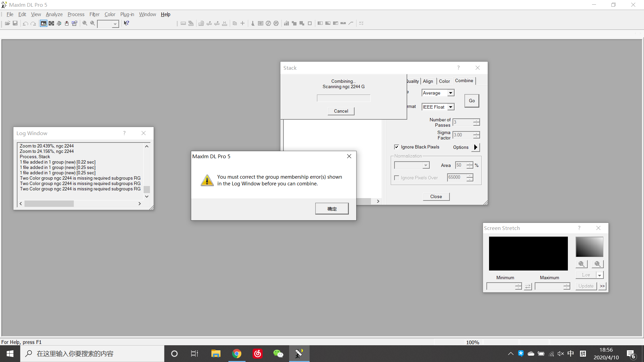Click the bar chart histogram toolbar icon
Screen dimensions: 644x362
286,23
